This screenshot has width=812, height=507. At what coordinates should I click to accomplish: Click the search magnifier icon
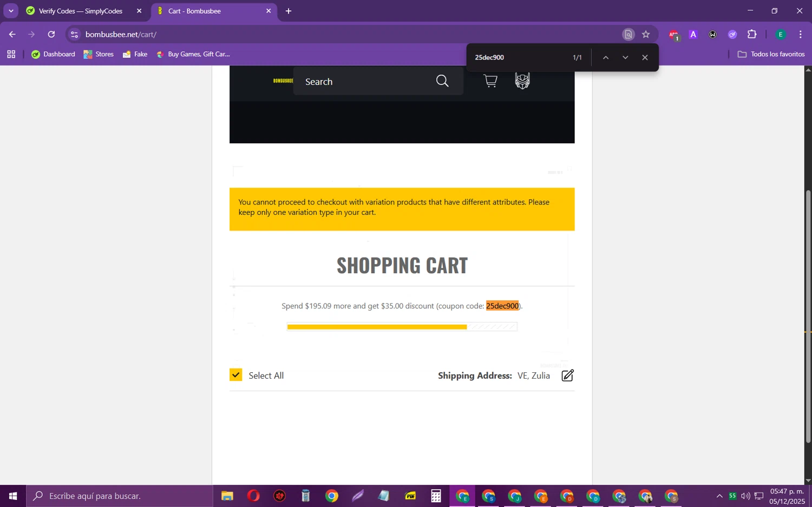(442, 81)
